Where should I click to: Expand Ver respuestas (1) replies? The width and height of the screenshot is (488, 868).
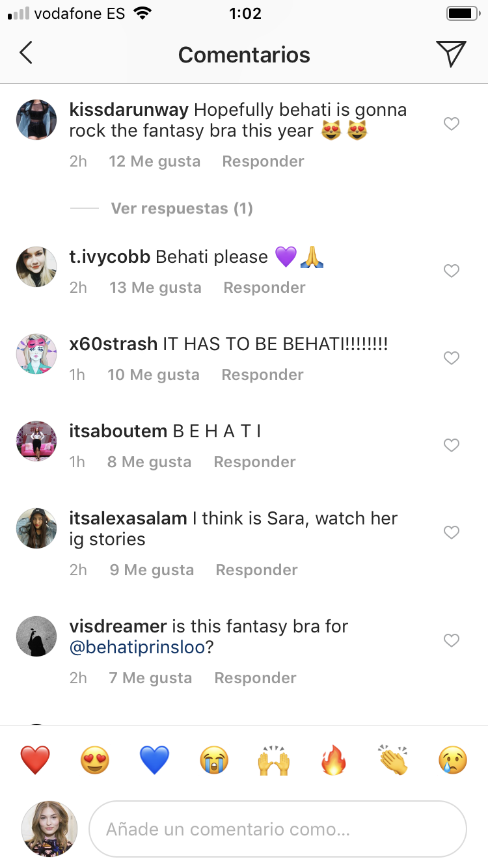point(182,209)
